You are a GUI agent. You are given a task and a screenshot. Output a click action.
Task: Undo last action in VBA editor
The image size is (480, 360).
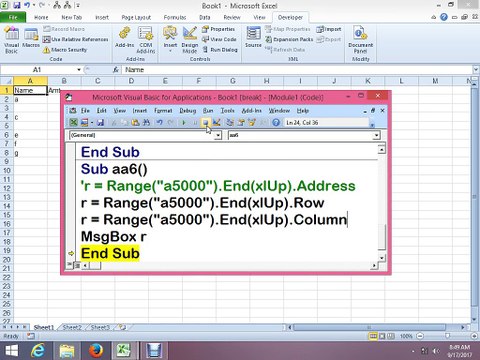coord(159,123)
